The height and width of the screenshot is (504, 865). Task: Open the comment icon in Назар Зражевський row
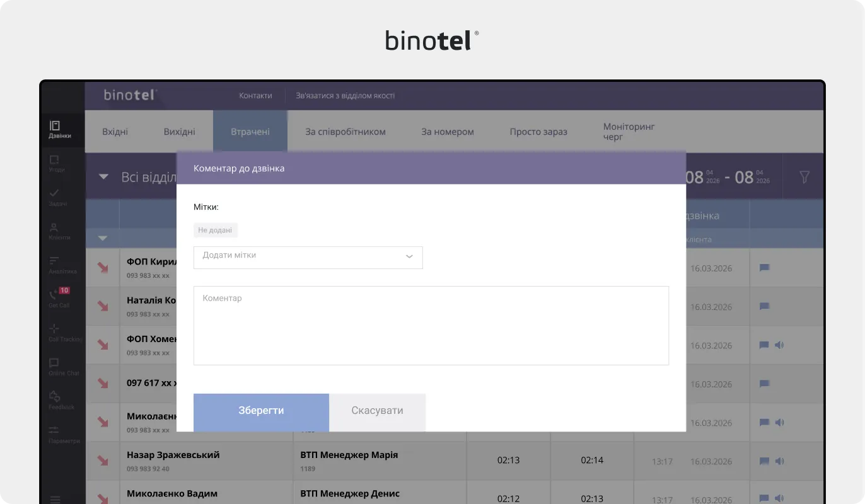pyautogui.click(x=764, y=461)
